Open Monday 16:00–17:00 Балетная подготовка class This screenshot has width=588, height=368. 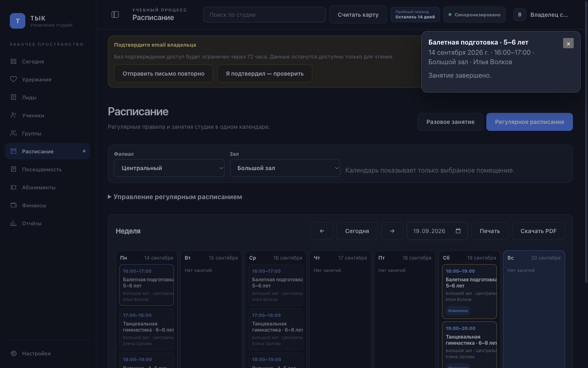(147, 285)
